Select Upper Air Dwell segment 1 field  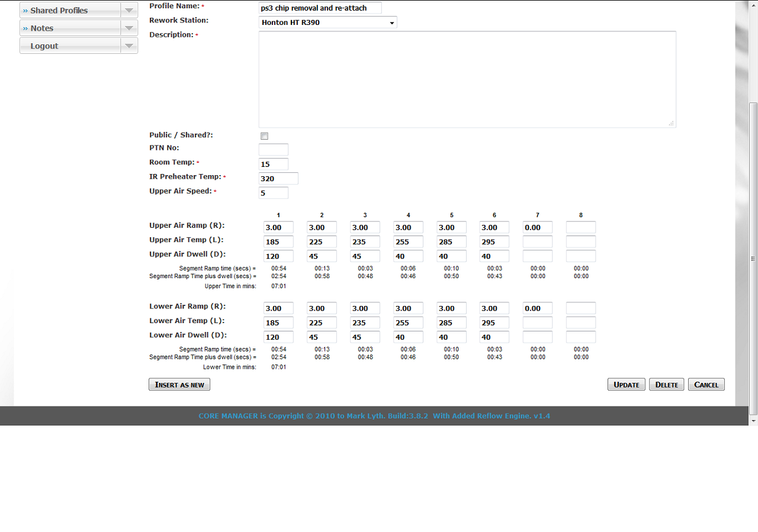point(278,256)
